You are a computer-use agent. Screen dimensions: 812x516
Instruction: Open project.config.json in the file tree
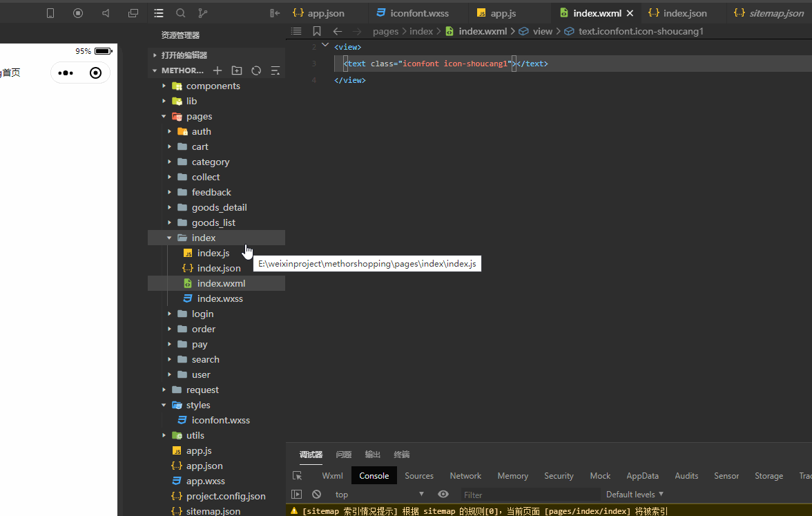pyautogui.click(x=226, y=496)
